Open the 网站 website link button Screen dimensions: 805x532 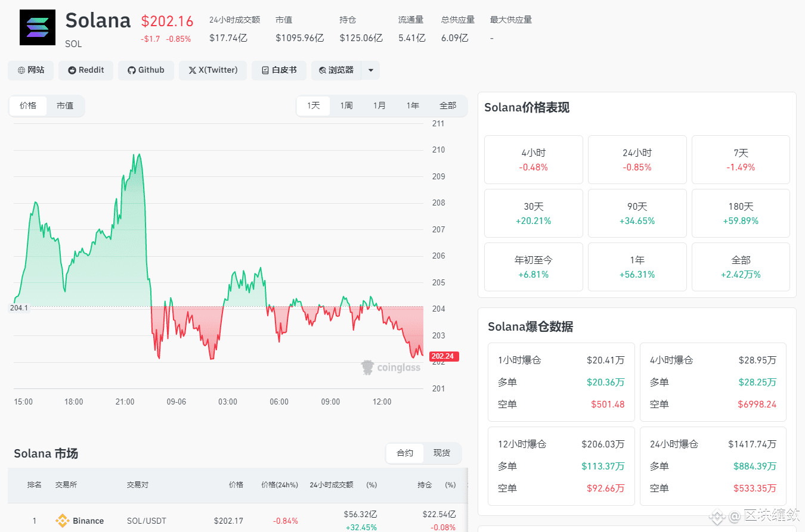coord(30,70)
